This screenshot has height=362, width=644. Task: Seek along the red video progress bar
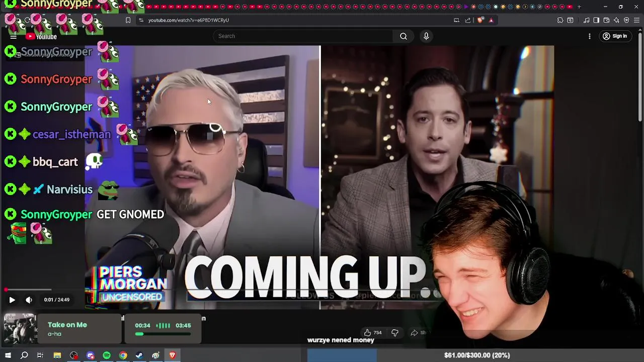point(28,290)
